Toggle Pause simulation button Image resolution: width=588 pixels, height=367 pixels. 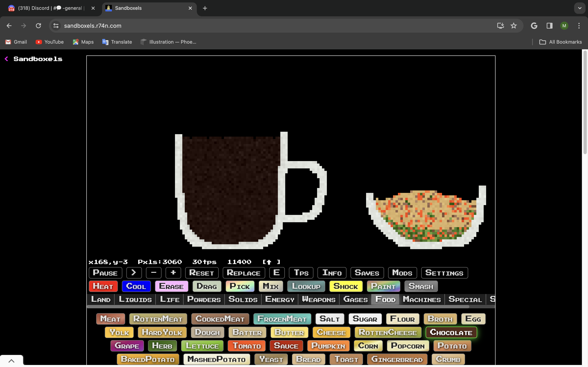[105, 273]
